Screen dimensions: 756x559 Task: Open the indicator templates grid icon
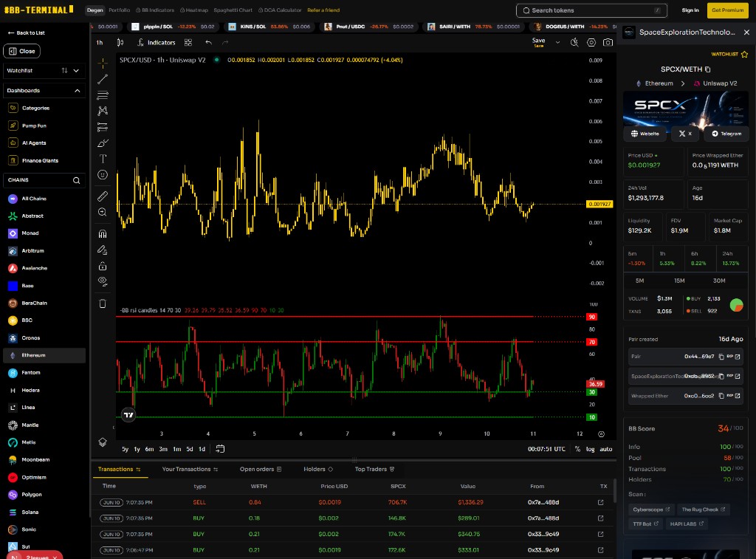click(x=188, y=42)
